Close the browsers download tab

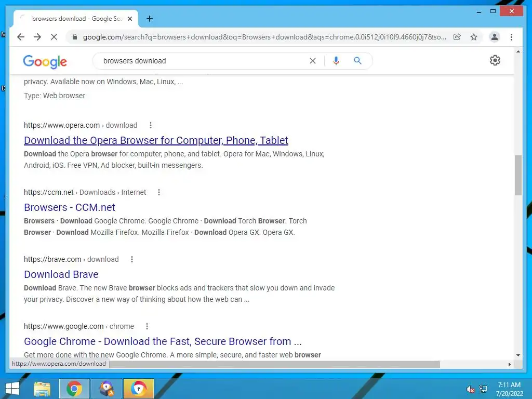[x=129, y=19]
